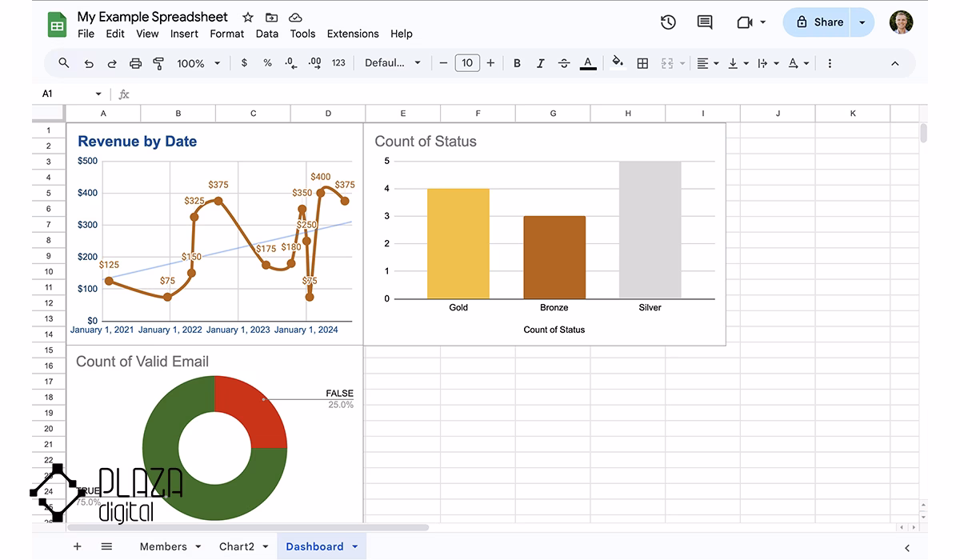
Task: Open the account profile picture
Action: (x=901, y=22)
